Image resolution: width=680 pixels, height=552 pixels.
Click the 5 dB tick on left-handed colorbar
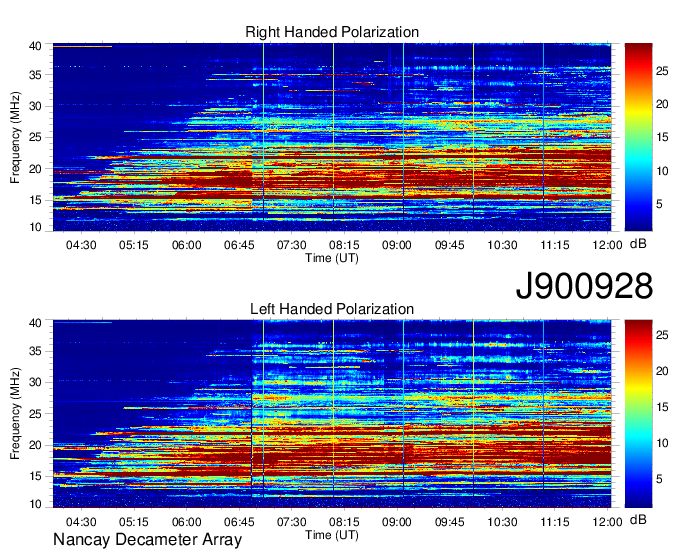click(x=659, y=479)
